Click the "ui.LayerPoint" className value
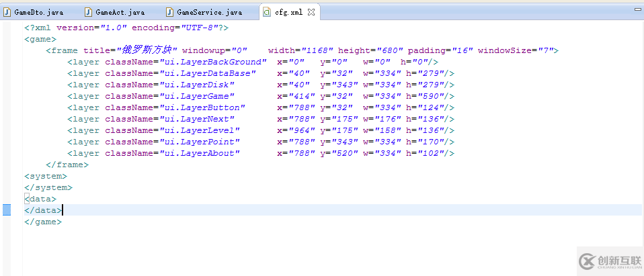This screenshot has width=644, height=276. [200, 143]
